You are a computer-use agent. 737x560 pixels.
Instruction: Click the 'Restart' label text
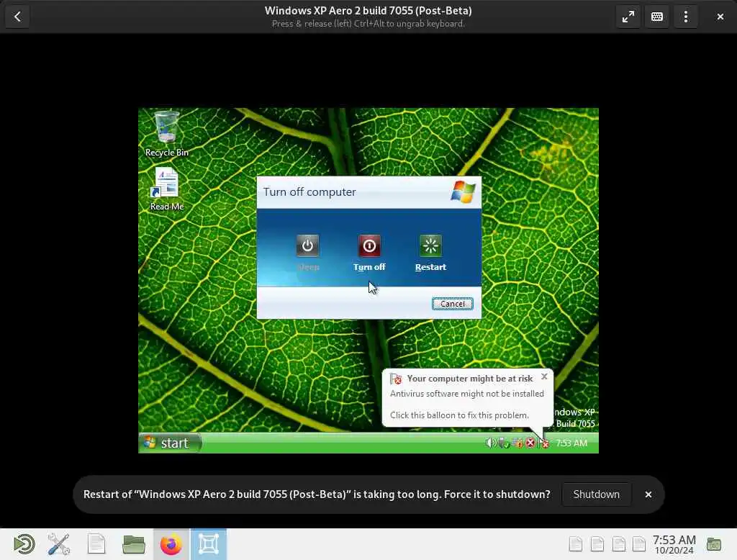click(430, 267)
